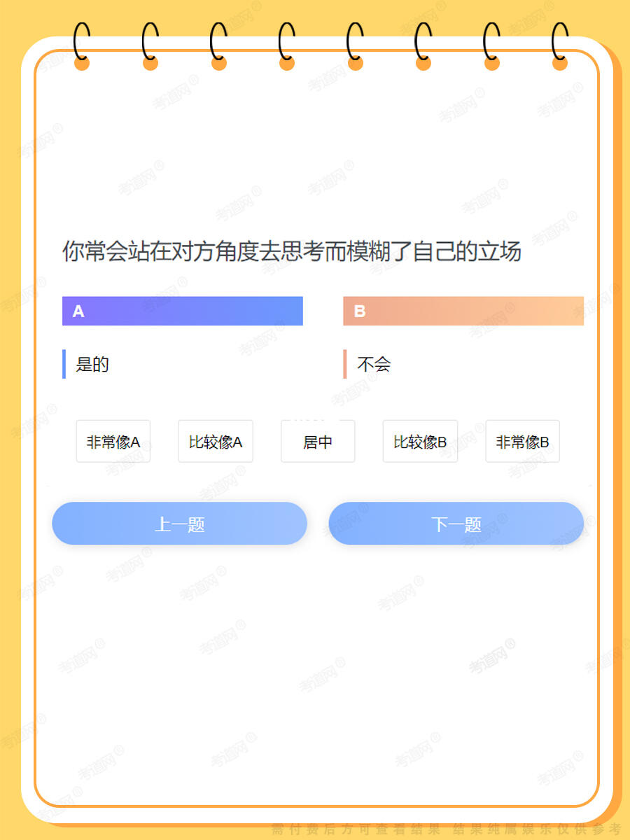Click the footer disclaimer 需付费后方可查看结果

(356, 830)
